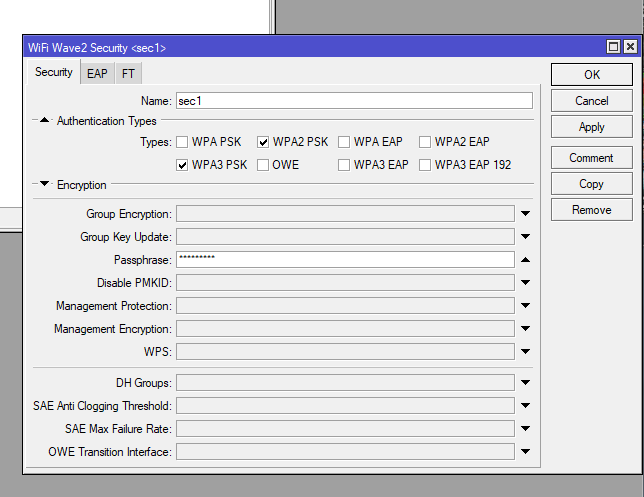Click the Cancel button
Screen dimensions: 644x497
[591, 101]
